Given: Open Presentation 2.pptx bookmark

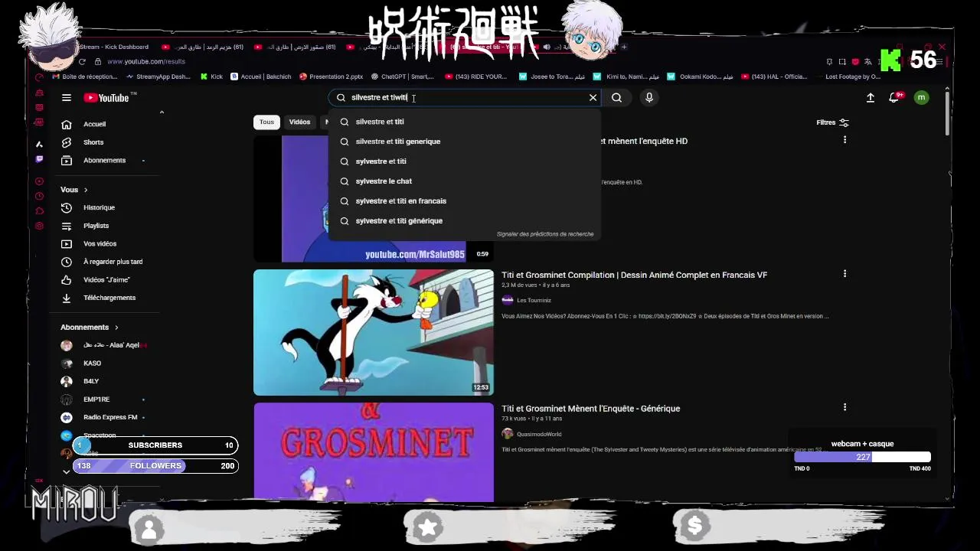Looking at the screenshot, I should tap(331, 77).
